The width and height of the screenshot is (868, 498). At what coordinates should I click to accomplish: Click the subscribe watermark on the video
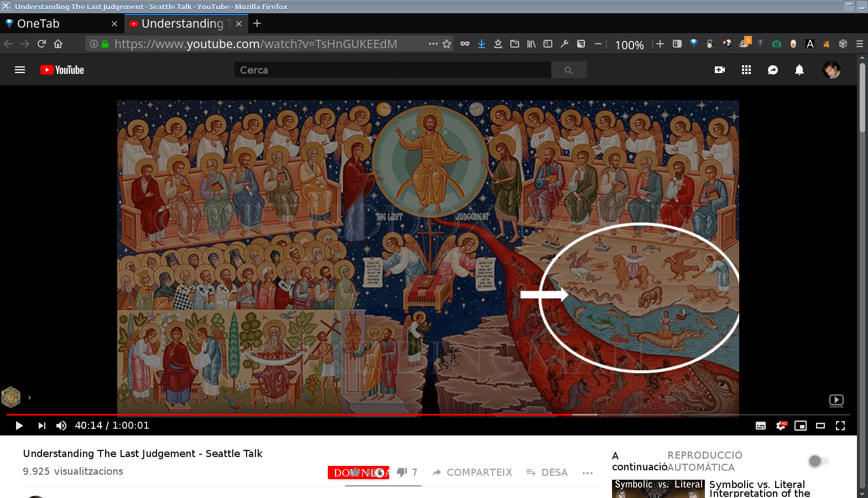(836, 401)
